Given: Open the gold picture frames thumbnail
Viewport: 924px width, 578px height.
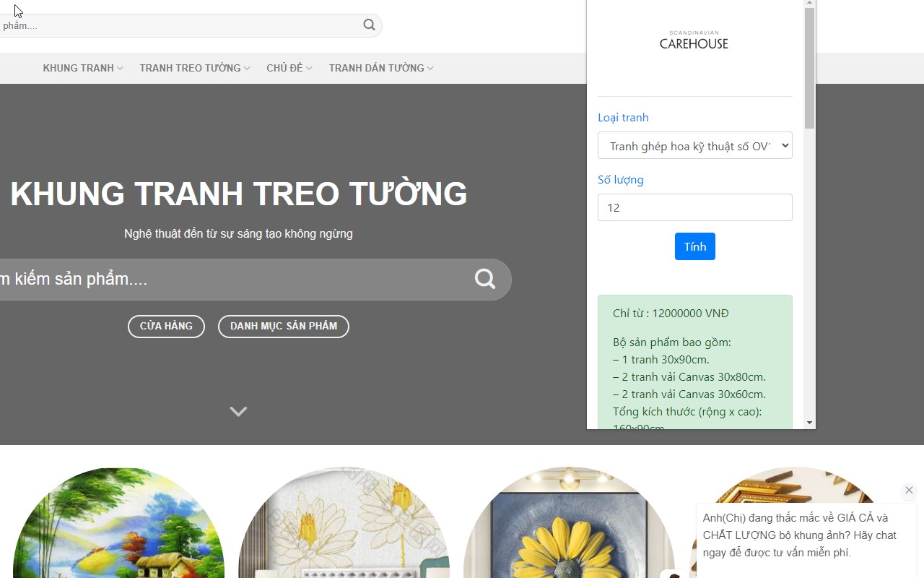Looking at the screenshot, I should [x=794, y=486].
